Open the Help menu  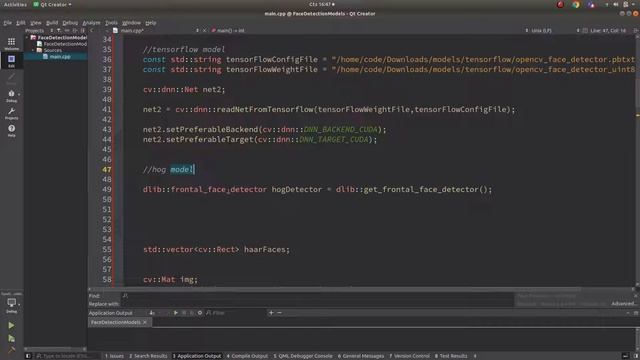(x=151, y=23)
